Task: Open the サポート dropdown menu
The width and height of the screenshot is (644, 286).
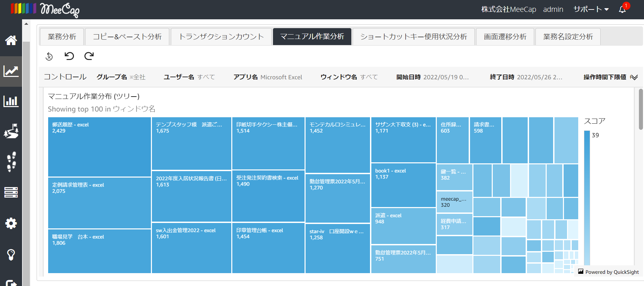Action: pyautogui.click(x=591, y=9)
